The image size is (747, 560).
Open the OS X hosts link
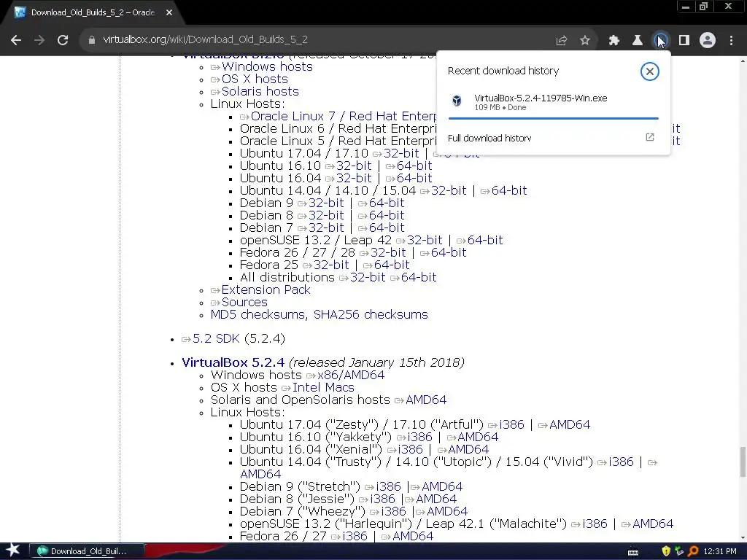pyautogui.click(x=255, y=79)
